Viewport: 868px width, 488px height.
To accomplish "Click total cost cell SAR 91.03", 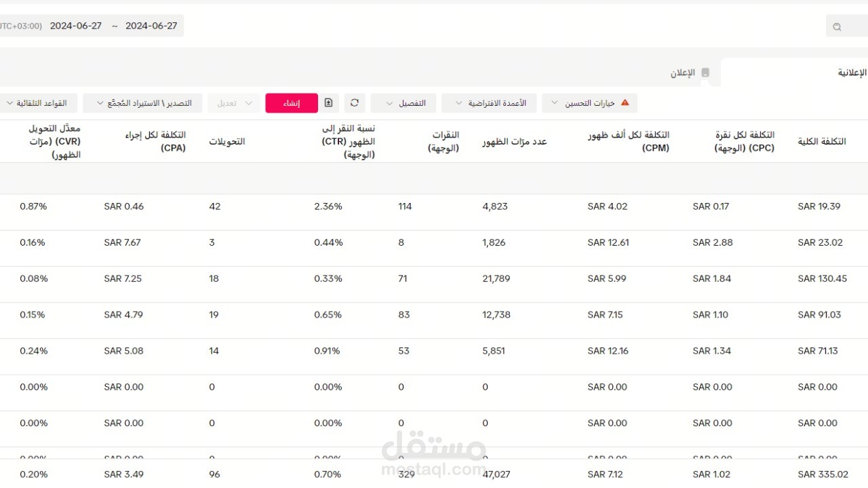I will tap(820, 314).
